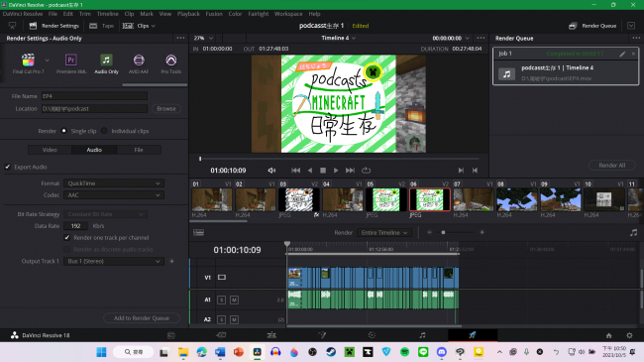Toggle Export Audio checkbox
This screenshot has height=362, width=644.
[7, 167]
